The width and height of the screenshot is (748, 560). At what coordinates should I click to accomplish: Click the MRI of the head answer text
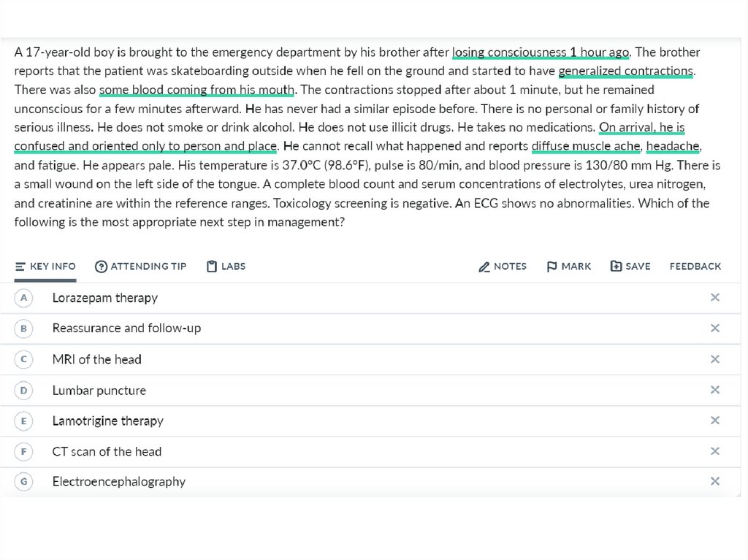tap(96, 359)
